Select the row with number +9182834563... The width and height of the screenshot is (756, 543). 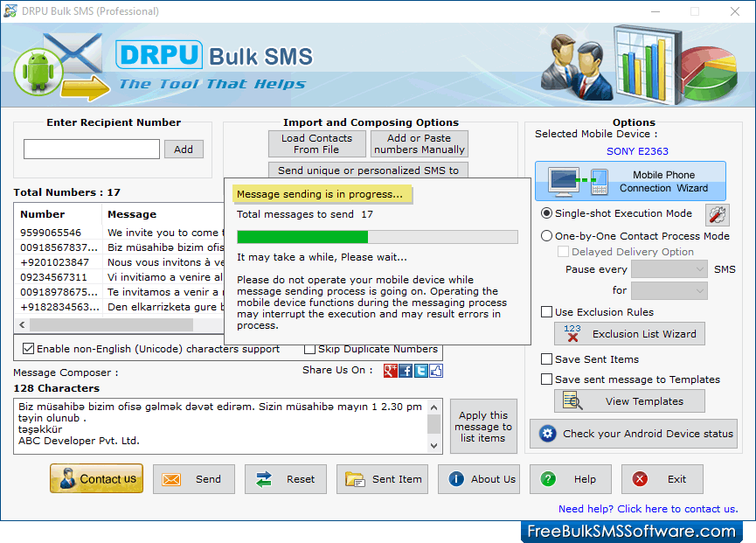point(120,307)
